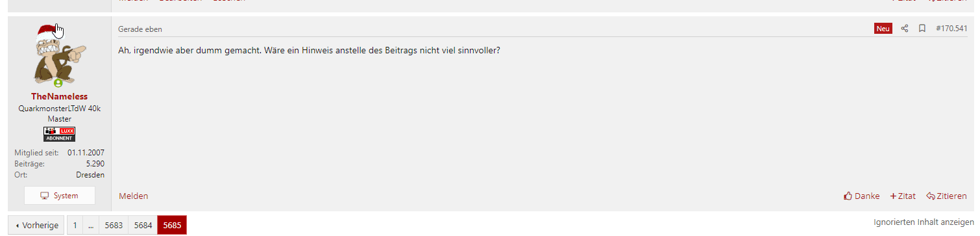Open the post number #170.541 permalink

coord(951,29)
